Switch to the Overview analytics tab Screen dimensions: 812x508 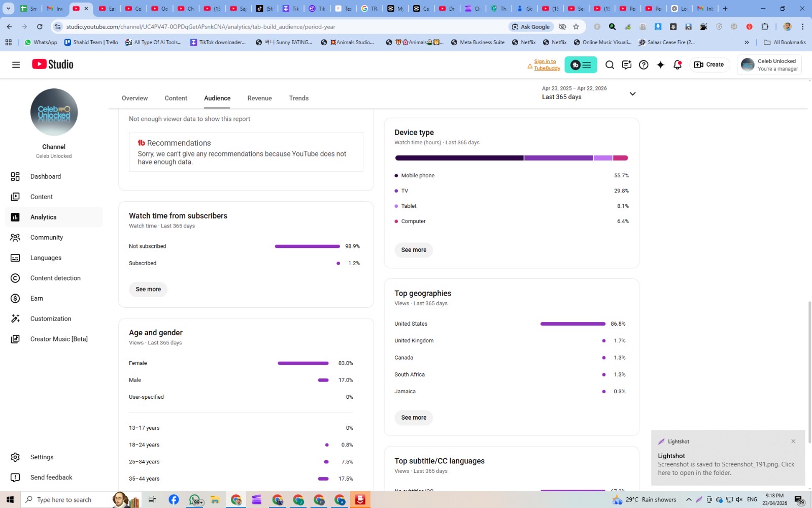pos(134,98)
